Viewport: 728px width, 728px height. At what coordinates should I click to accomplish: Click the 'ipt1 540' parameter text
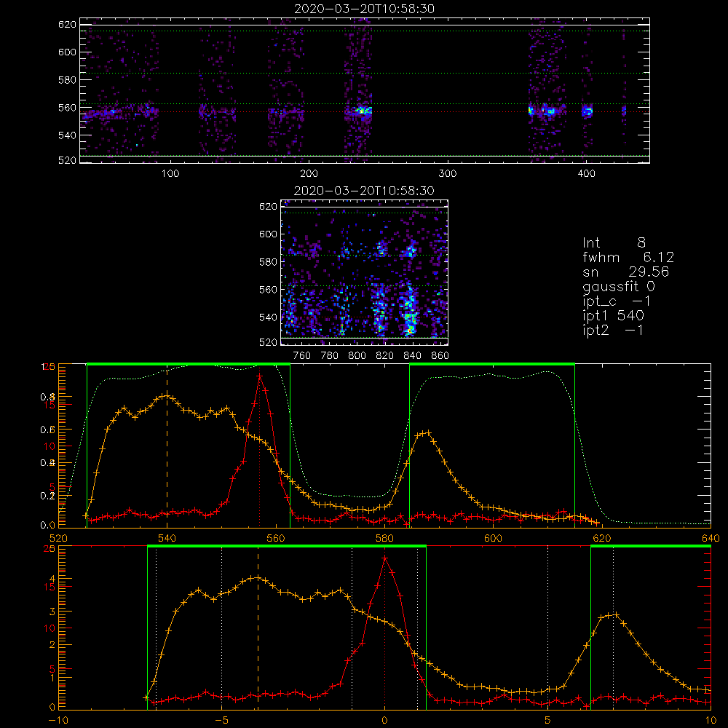click(613, 316)
